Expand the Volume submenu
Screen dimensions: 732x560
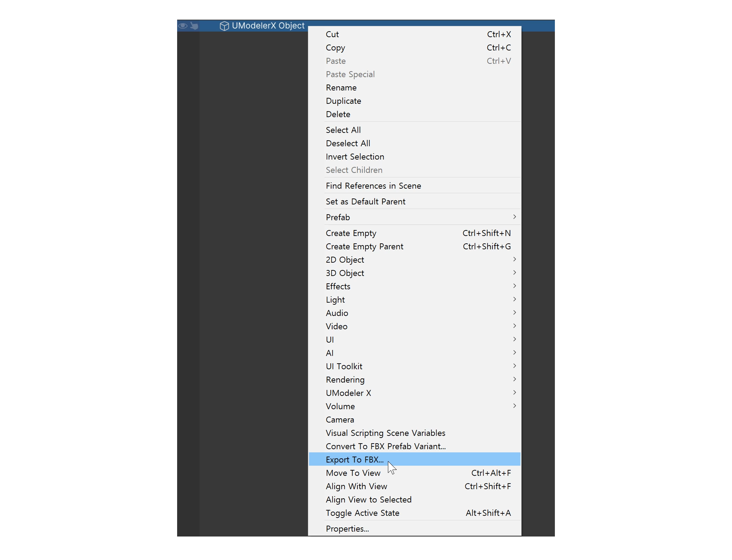click(415, 406)
